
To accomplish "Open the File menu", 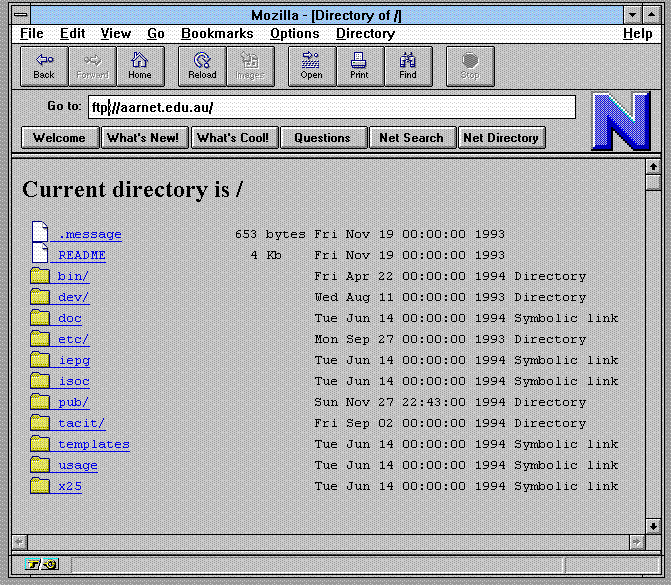I will point(32,33).
